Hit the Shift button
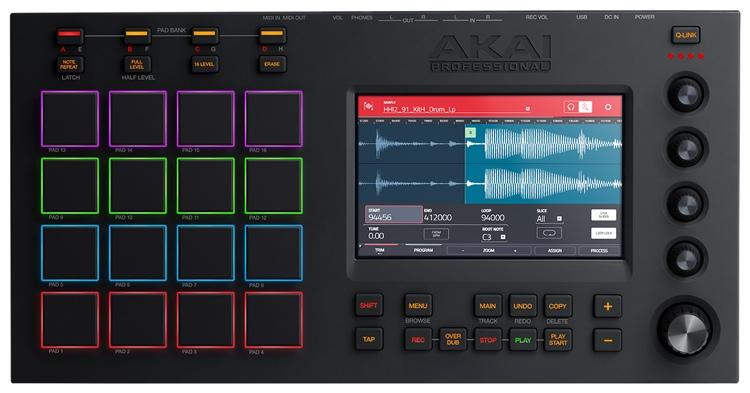Image resolution: width=750 pixels, height=393 pixels. tap(369, 306)
